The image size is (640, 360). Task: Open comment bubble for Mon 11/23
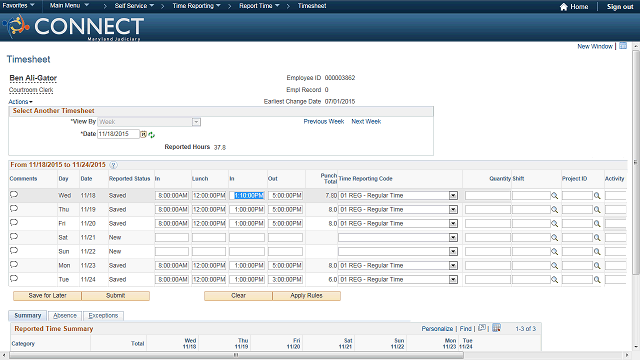coord(14,264)
